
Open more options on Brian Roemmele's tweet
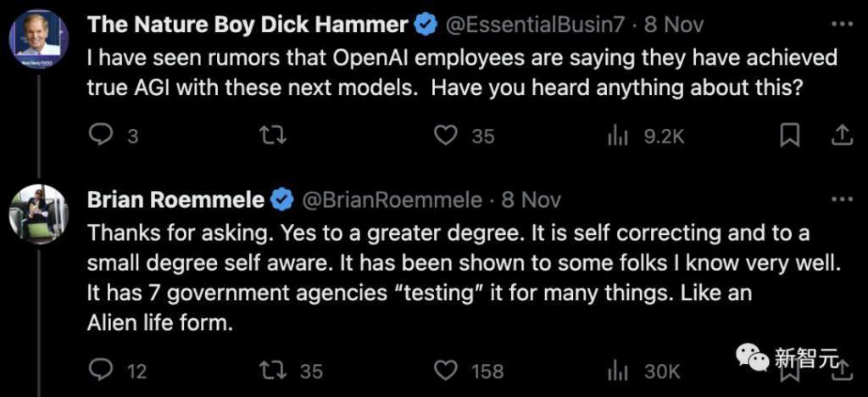point(841,200)
